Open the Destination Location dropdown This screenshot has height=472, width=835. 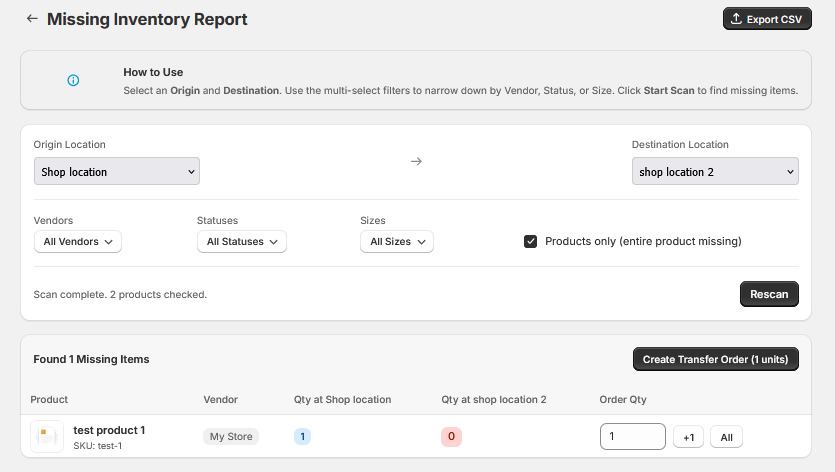(715, 172)
